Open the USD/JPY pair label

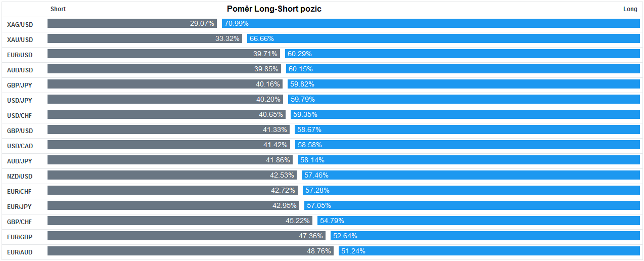[20, 100]
